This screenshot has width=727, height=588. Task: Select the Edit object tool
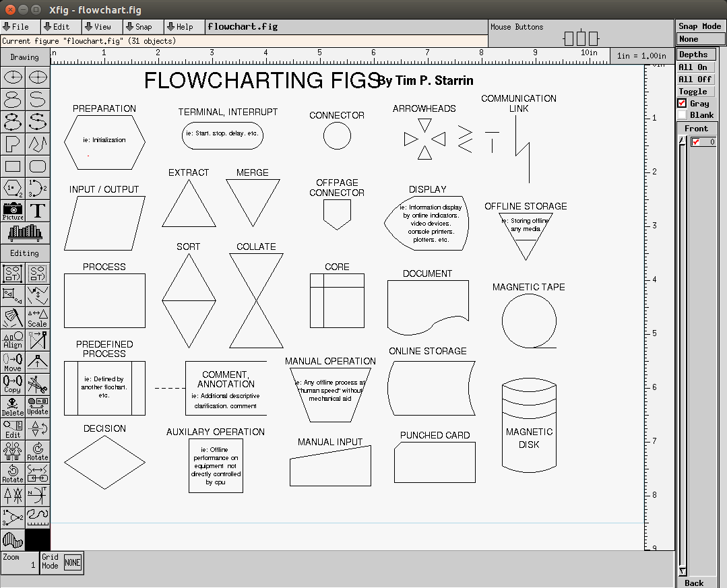point(13,429)
